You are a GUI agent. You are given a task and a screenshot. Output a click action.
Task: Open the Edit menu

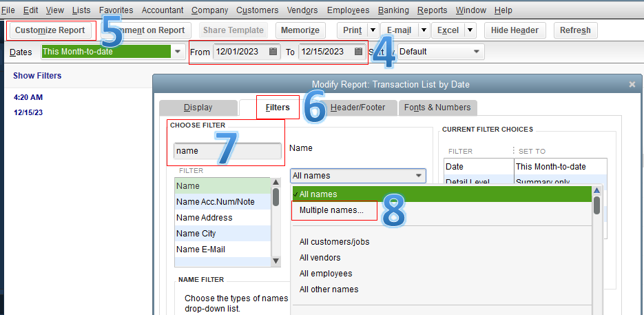click(x=30, y=10)
